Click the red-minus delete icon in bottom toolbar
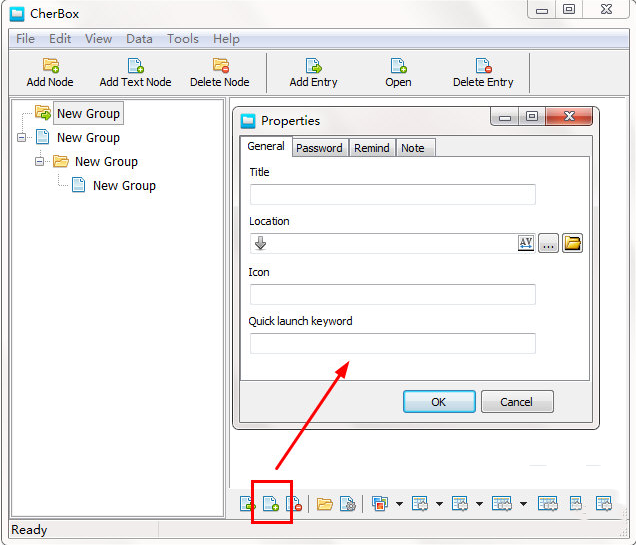 tap(294, 504)
